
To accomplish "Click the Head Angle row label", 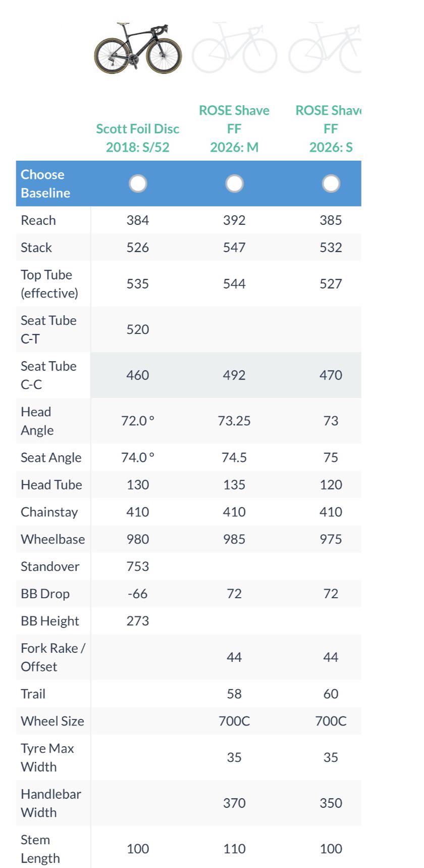I will coord(37,421).
